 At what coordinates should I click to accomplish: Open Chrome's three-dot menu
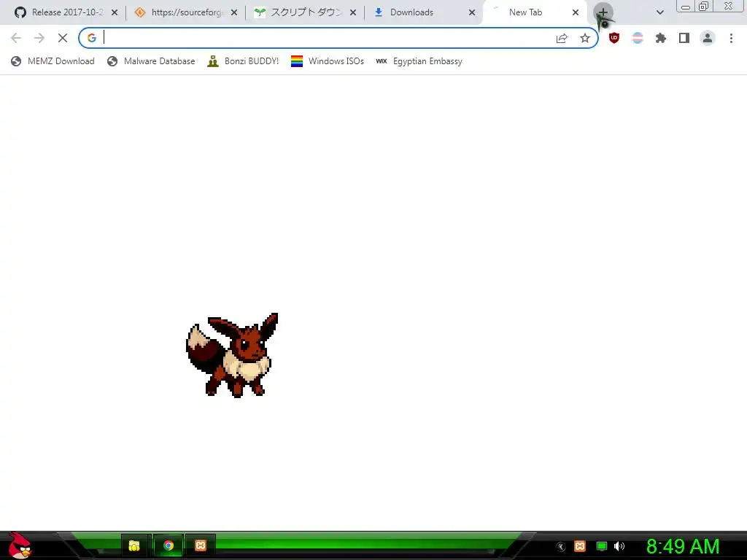point(731,38)
